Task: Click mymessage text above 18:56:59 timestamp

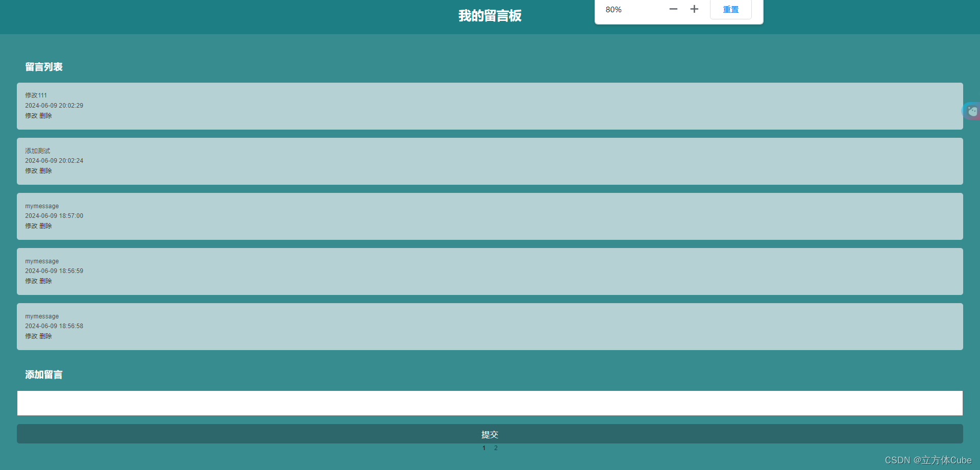Action: pyautogui.click(x=42, y=261)
